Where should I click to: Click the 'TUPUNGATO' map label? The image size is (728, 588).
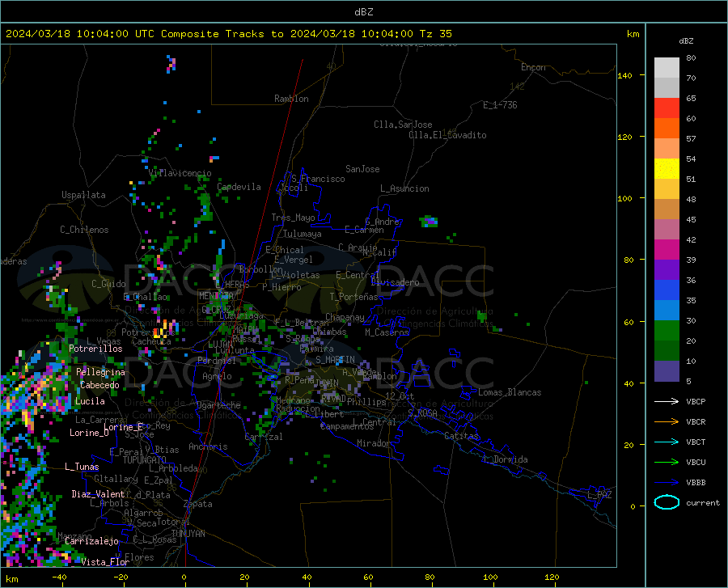tap(145, 460)
